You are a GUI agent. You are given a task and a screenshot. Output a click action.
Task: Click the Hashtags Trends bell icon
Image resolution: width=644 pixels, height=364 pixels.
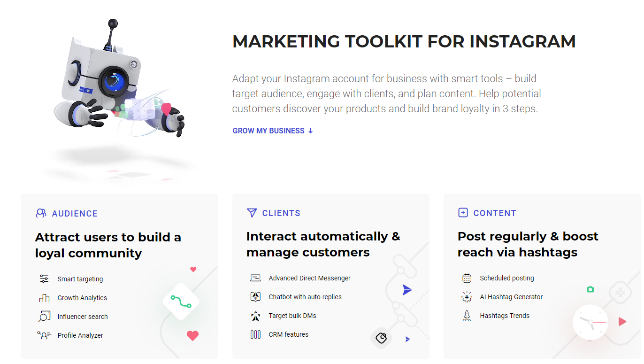pyautogui.click(x=467, y=315)
